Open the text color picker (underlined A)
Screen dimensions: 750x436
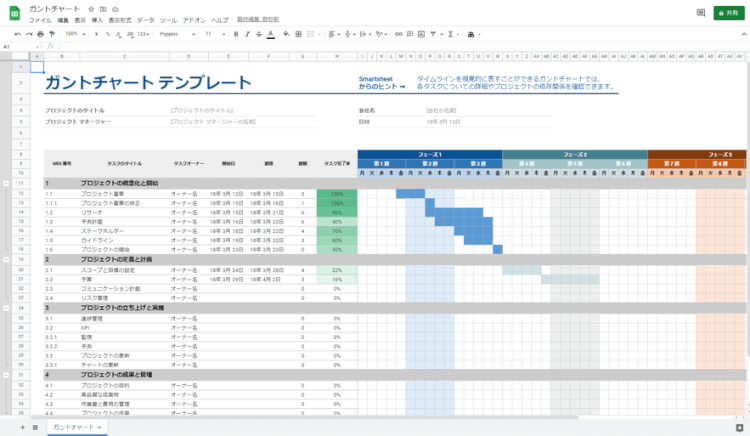(x=271, y=33)
